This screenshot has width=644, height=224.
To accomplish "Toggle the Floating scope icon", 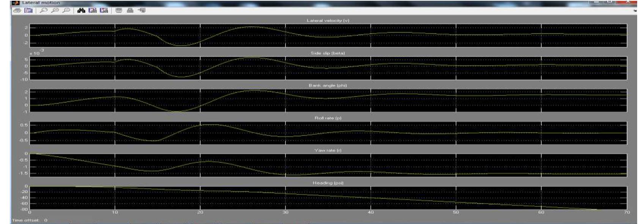I will pyautogui.click(x=119, y=11).
